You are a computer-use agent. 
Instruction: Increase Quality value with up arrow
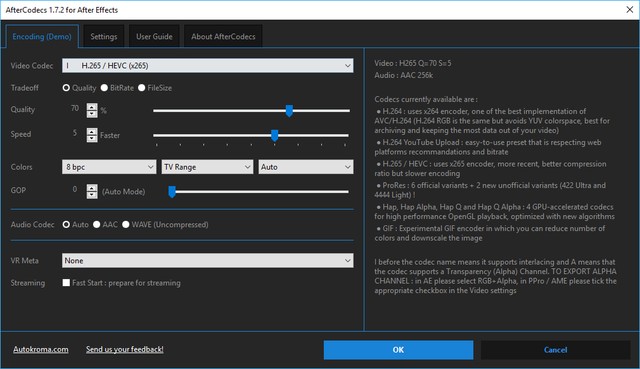click(x=92, y=107)
